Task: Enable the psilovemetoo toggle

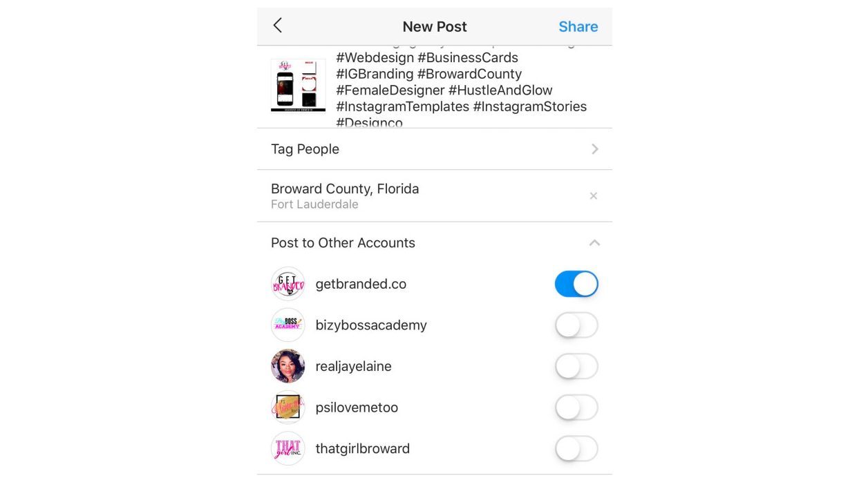Action: 576,407
